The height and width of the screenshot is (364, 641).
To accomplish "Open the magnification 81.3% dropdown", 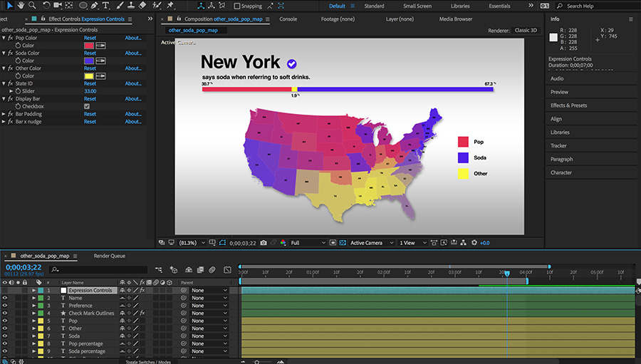I will (x=192, y=243).
